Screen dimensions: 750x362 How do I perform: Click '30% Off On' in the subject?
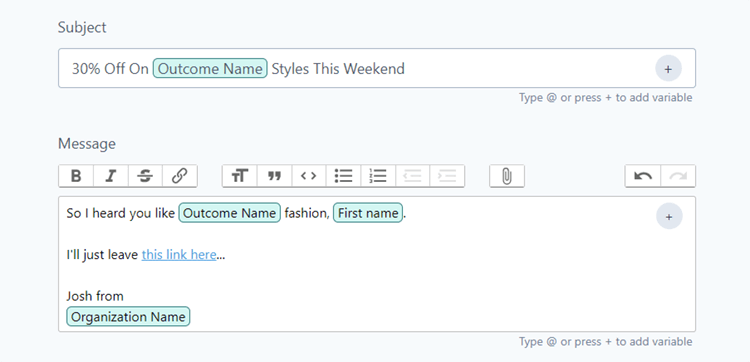tap(110, 69)
